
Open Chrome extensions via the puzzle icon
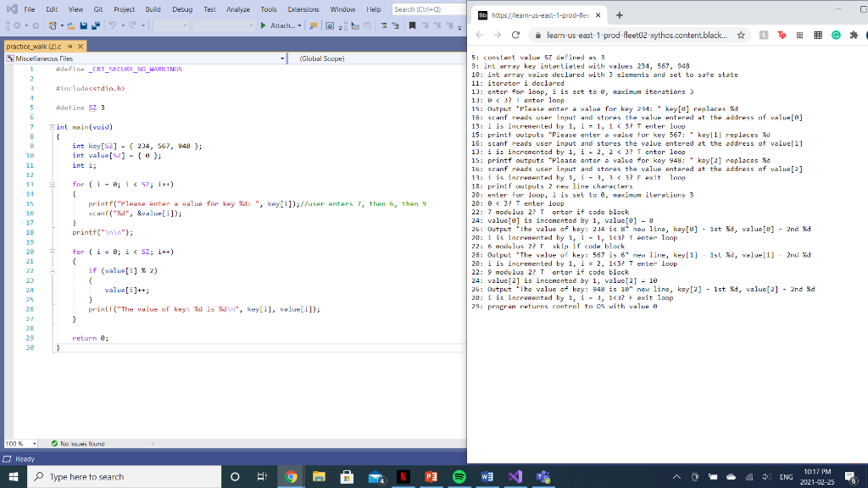click(x=854, y=36)
